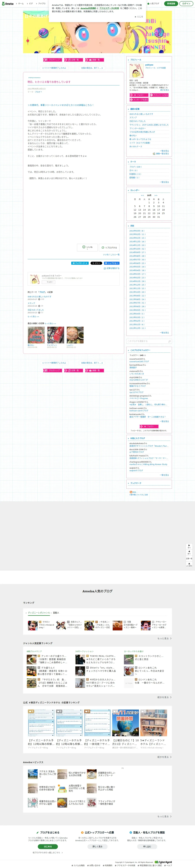The width and height of the screenshot is (195, 868).
Task: Click the floating 前へ arrow button
Action: point(189,553)
